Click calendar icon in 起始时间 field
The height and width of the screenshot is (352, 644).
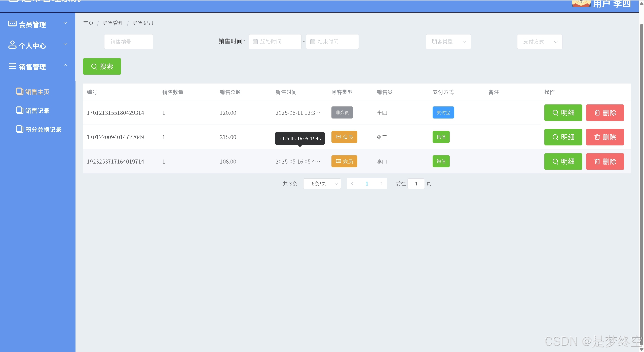tap(255, 42)
